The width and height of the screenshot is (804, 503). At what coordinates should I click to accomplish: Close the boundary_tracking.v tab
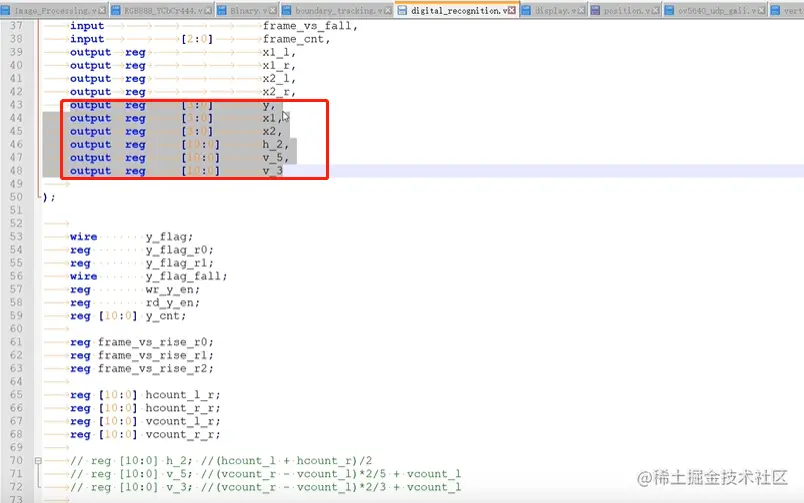pos(388,10)
